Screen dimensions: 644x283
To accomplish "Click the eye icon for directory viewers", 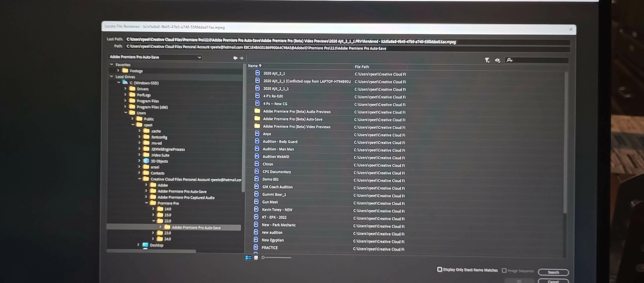I will click(x=497, y=60).
